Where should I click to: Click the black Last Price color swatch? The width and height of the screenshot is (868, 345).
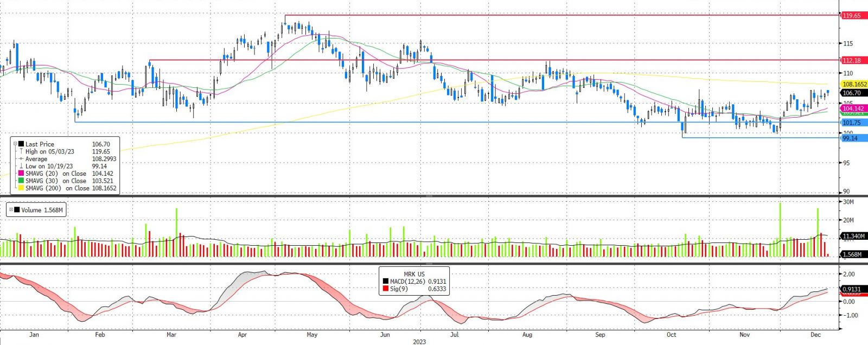click(21, 144)
